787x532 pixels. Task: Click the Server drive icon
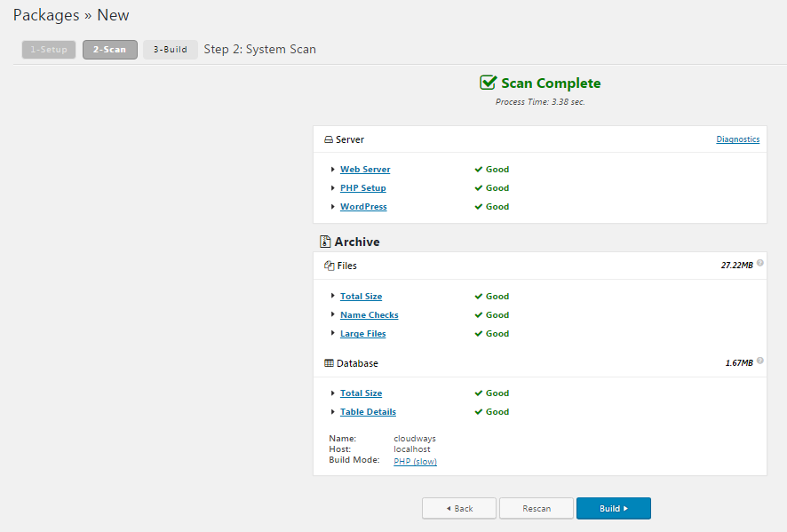click(x=328, y=140)
